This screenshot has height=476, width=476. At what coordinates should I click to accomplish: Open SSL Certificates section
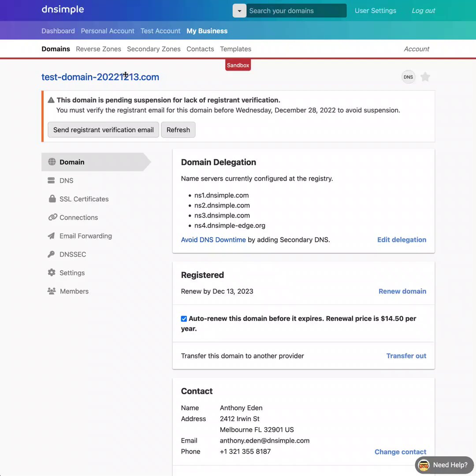coord(84,199)
